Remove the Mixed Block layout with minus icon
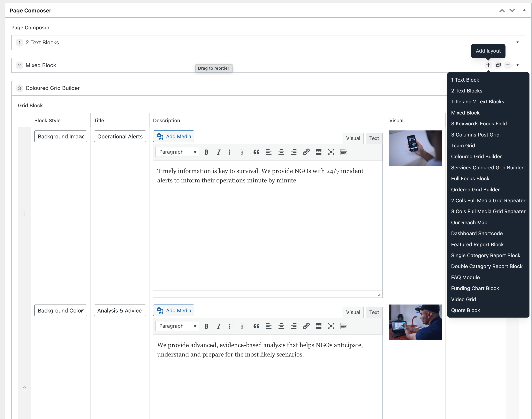The width and height of the screenshot is (532, 419). pyautogui.click(x=508, y=65)
